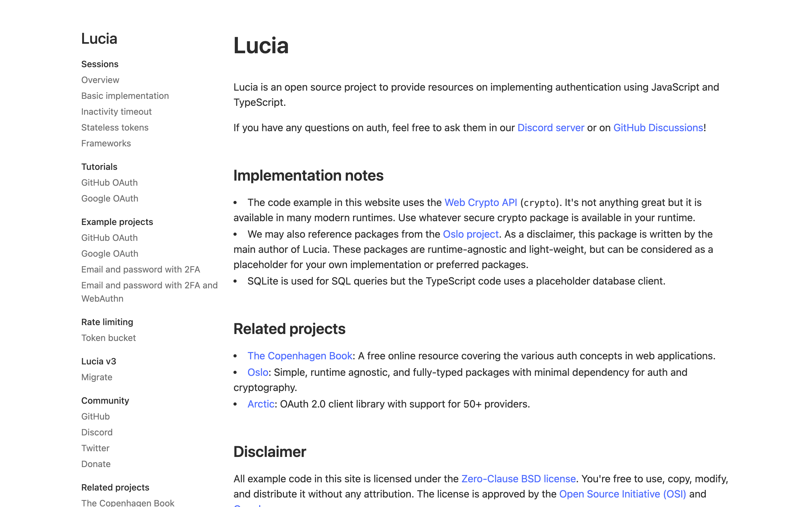This screenshot has height=507, width=812.
Task: Click the Open Source Initiative (OSI) link
Action: [622, 494]
